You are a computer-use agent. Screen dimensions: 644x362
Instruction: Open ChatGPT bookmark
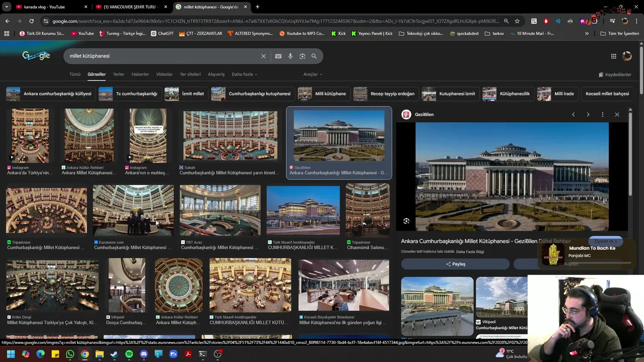(x=162, y=34)
